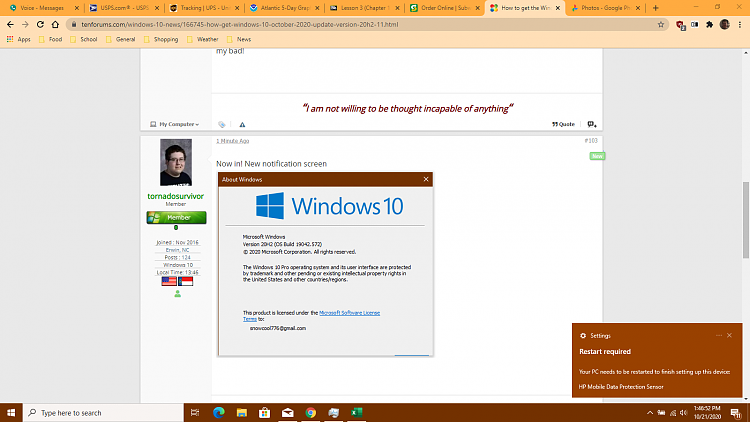This screenshot has height=422, width=750.
Task: Dismiss the Restart required notification
Action: point(729,335)
